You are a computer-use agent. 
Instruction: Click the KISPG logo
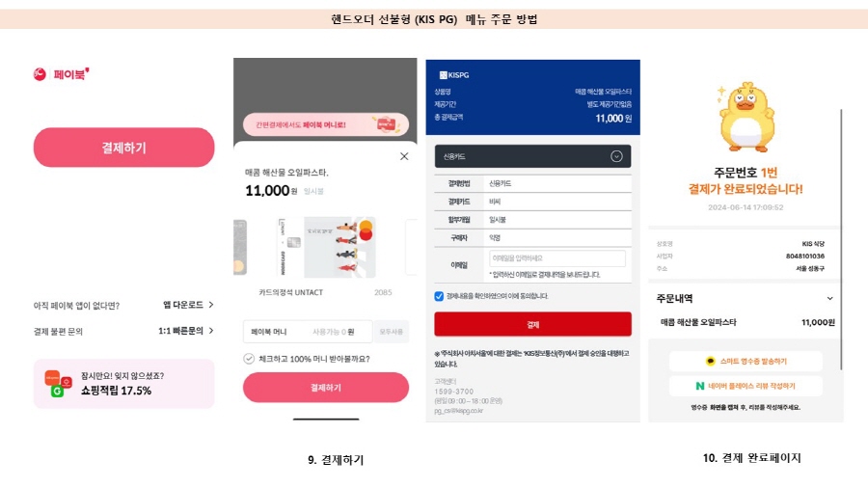pyautogui.click(x=454, y=75)
